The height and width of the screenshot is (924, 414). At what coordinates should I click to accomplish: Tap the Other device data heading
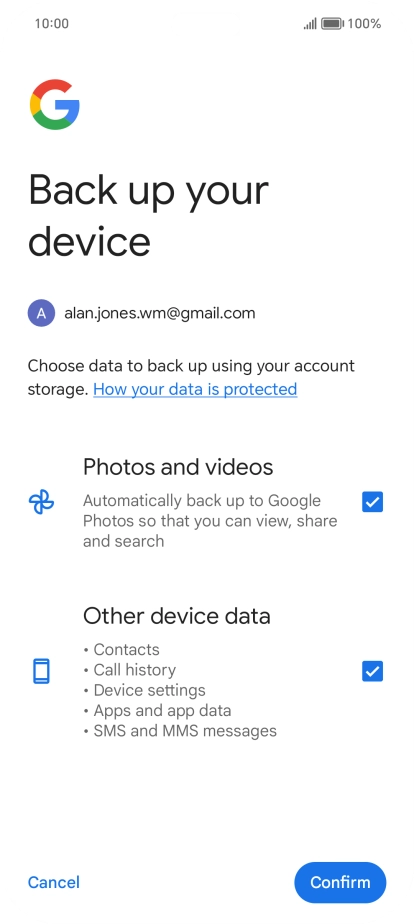coord(177,616)
